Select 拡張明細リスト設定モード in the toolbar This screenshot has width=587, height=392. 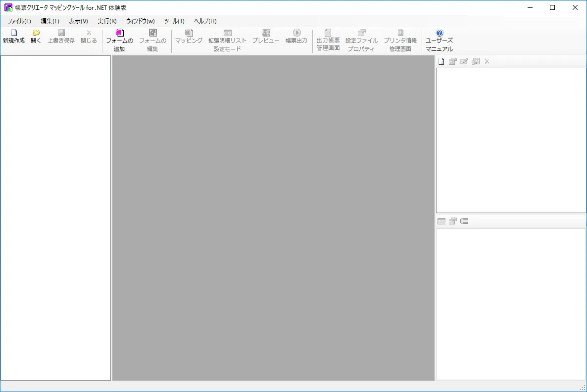[x=227, y=33]
